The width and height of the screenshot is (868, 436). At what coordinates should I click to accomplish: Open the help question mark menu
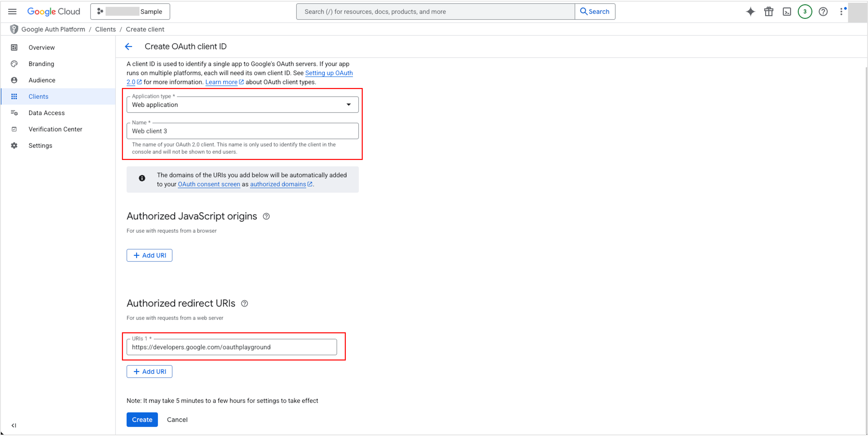pos(823,12)
